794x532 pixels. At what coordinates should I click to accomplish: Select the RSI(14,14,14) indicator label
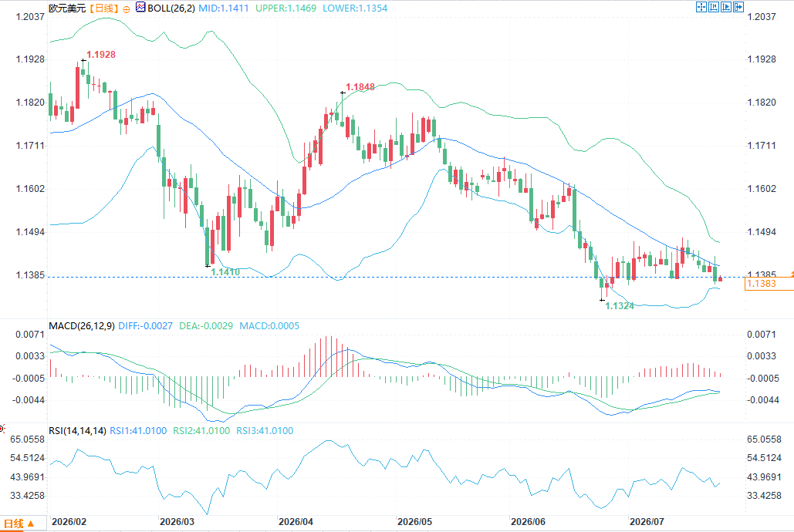pos(77,431)
